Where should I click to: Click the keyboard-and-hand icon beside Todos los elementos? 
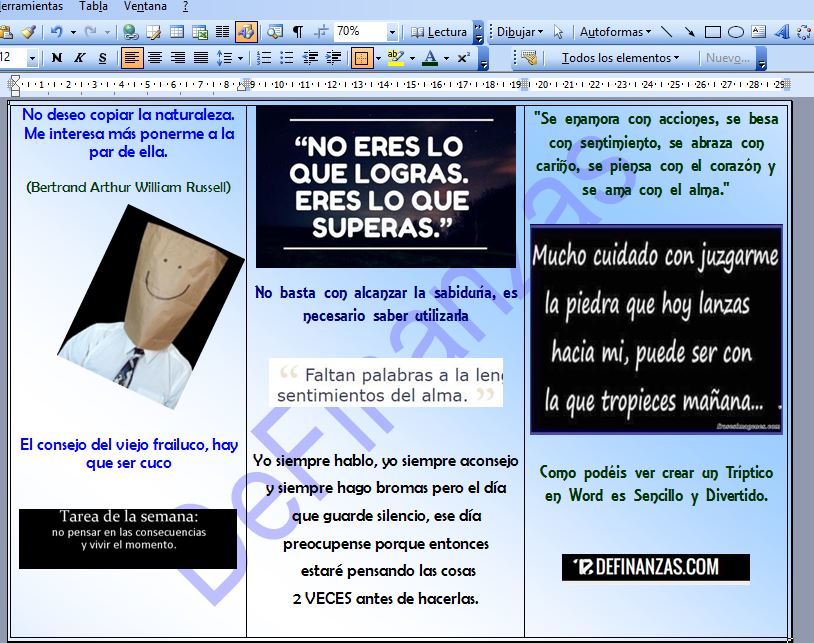point(530,58)
